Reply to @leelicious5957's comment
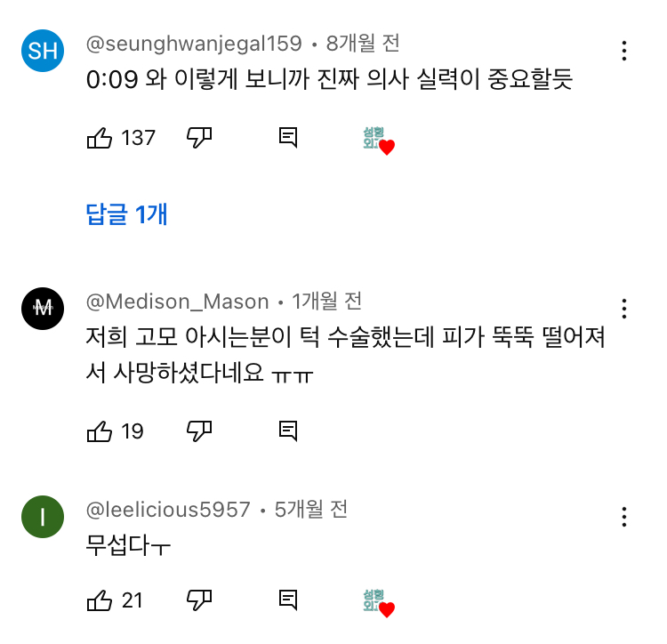Image resolution: width=667 pixels, height=644 pixels. coord(287,600)
